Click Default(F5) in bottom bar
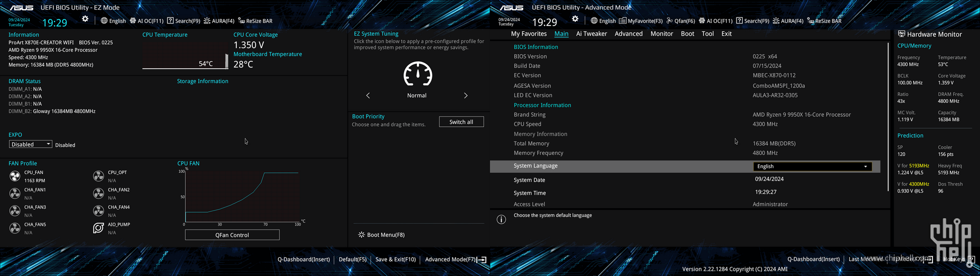980x276 pixels. pos(353,260)
